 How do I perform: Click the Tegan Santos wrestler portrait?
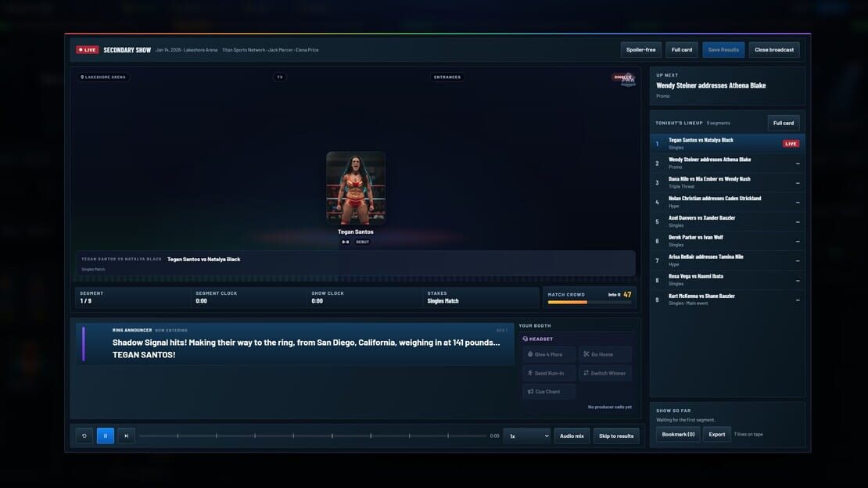(355, 187)
